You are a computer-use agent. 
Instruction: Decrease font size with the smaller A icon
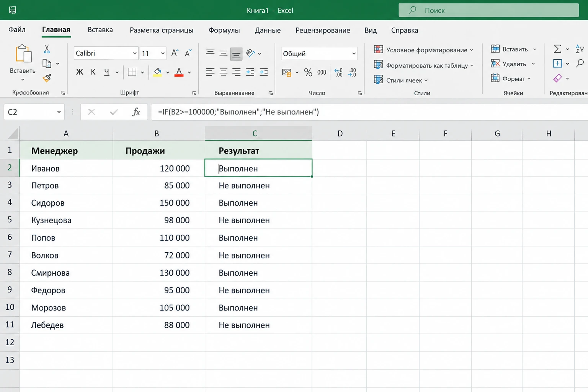[x=188, y=53]
